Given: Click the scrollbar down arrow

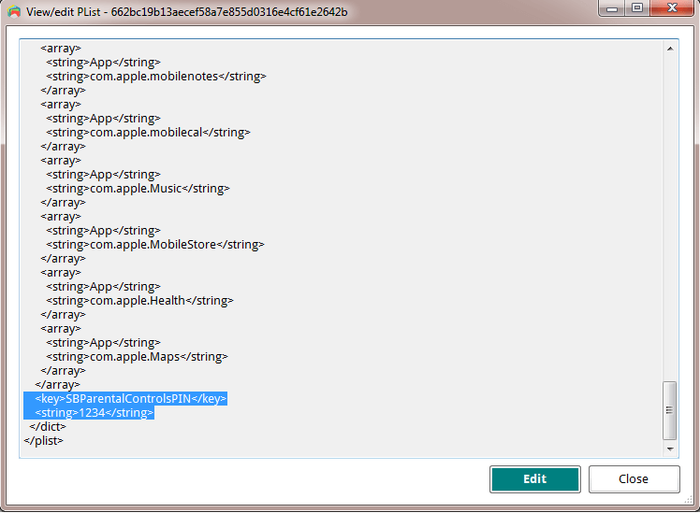Looking at the screenshot, I should click(x=670, y=449).
